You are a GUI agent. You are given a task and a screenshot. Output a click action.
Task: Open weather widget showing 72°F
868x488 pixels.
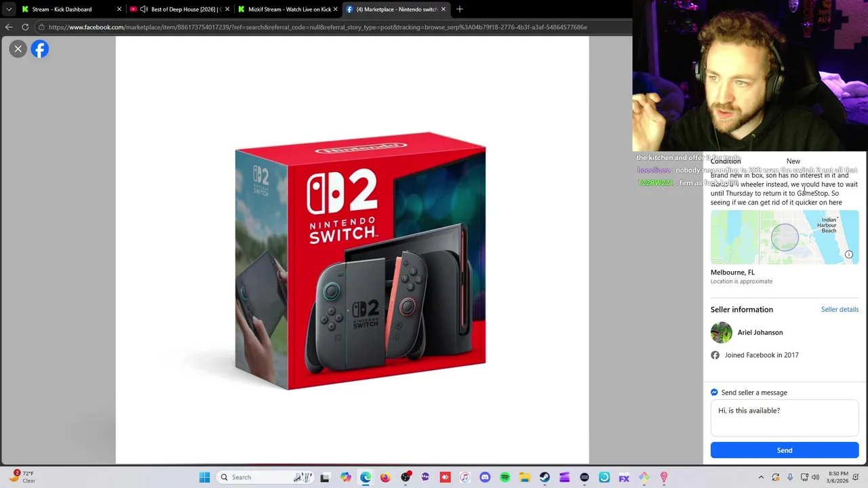(22, 477)
